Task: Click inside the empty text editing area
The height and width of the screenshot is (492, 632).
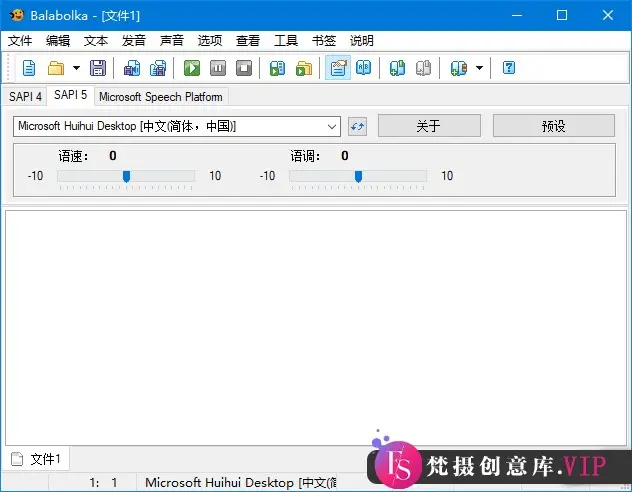Action: pos(316,327)
